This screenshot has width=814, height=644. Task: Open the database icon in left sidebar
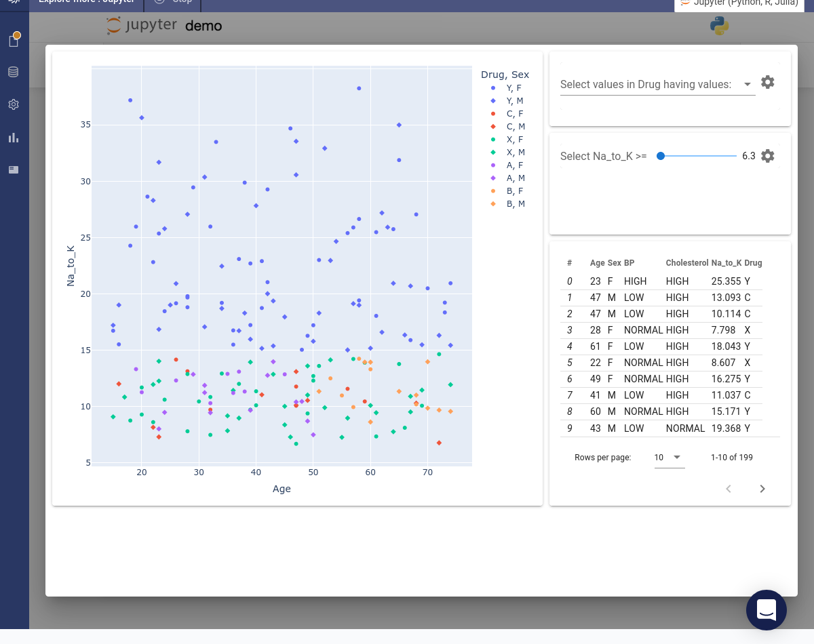14,72
